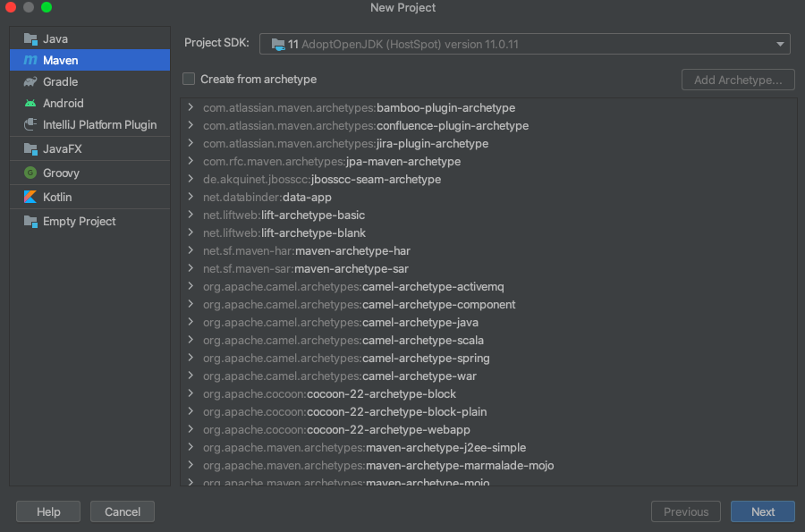This screenshot has height=532, width=805.
Task: Expand lift-archetype-basic entry
Action: pyautogui.click(x=191, y=215)
